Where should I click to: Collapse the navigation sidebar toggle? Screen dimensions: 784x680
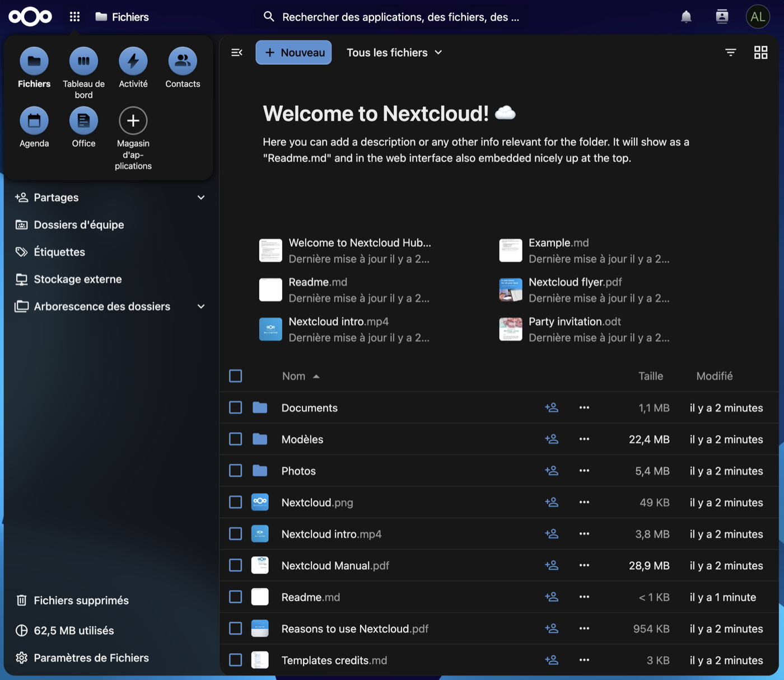237,53
